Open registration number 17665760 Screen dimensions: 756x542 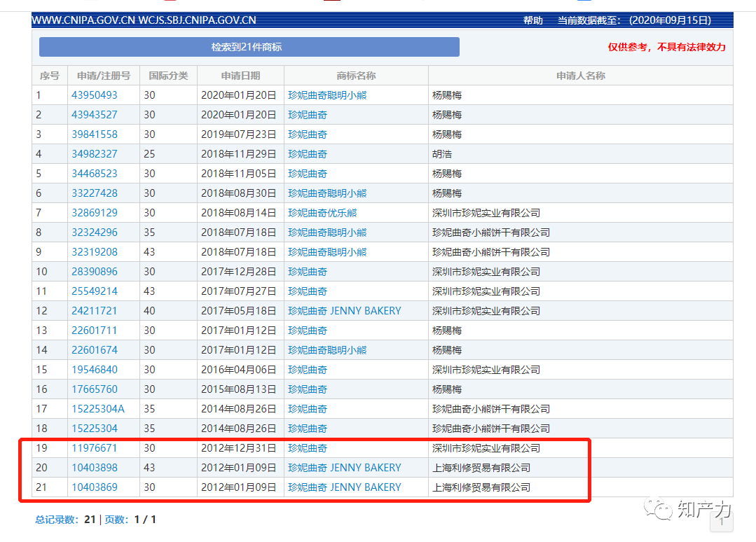click(x=95, y=389)
